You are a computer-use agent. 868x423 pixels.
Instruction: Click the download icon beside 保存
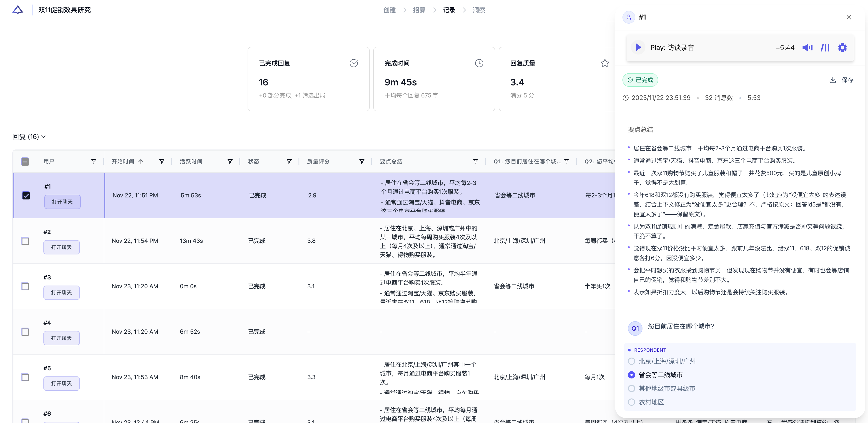pos(833,80)
